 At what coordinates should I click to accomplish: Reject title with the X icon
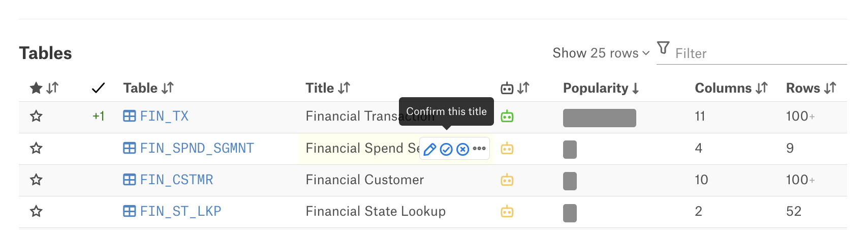(x=462, y=149)
